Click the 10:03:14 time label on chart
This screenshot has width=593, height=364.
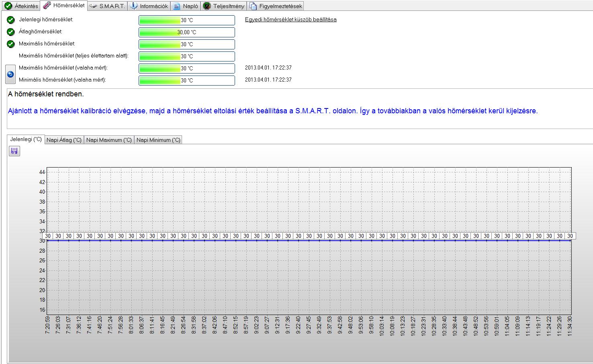click(x=382, y=326)
